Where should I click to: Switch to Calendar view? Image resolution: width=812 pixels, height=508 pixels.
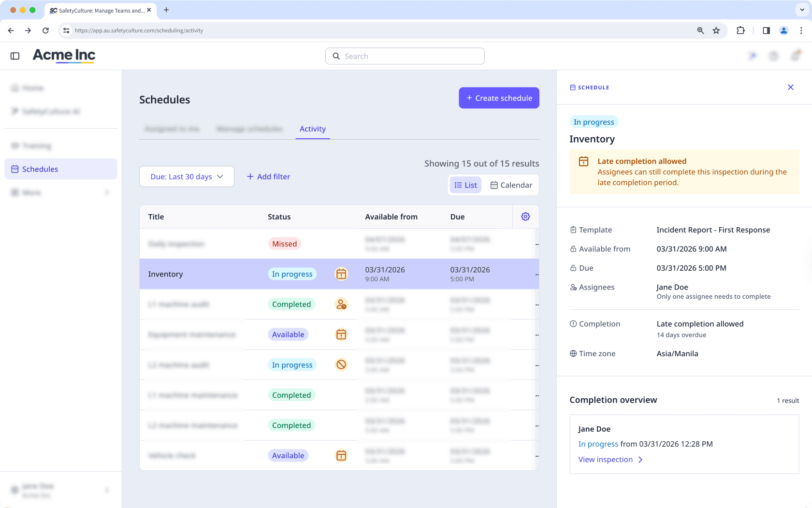point(511,185)
